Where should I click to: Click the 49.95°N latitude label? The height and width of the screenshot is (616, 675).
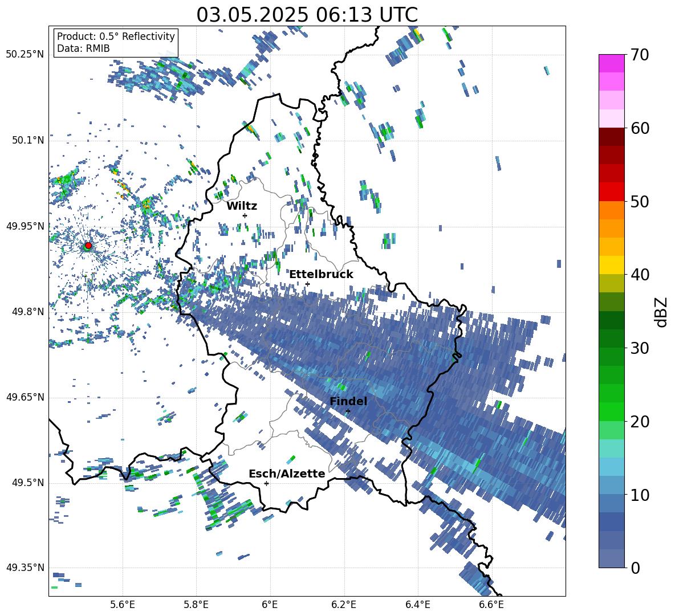pos(25,226)
